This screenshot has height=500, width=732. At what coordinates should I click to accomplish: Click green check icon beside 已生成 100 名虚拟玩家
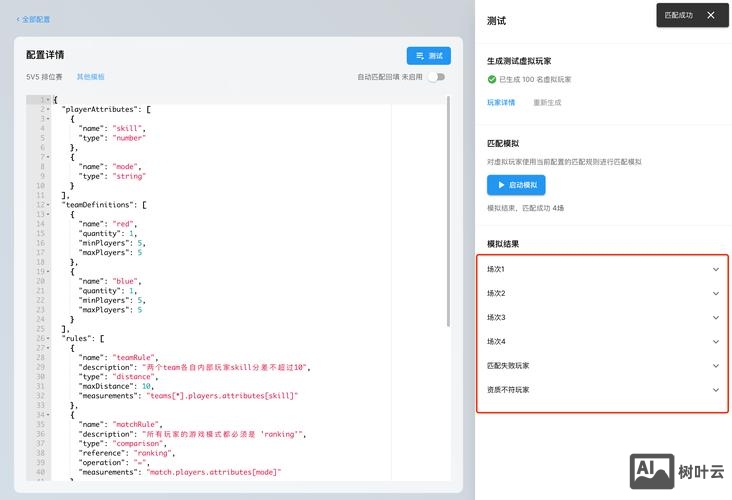[x=492, y=79]
